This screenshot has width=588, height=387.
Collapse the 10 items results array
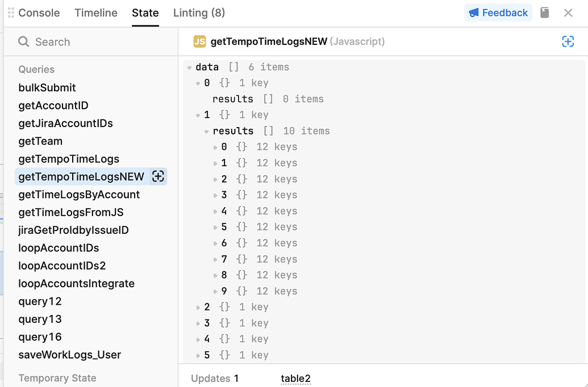coord(206,132)
